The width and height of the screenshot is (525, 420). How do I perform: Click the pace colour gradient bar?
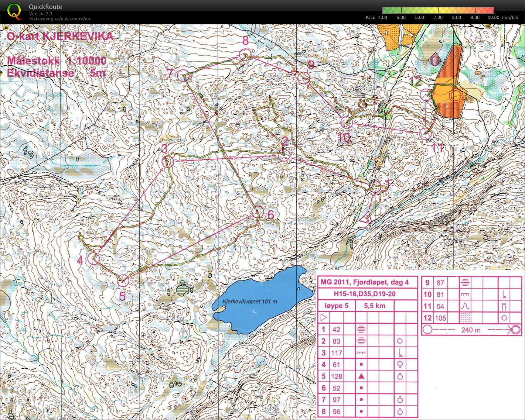438,10
